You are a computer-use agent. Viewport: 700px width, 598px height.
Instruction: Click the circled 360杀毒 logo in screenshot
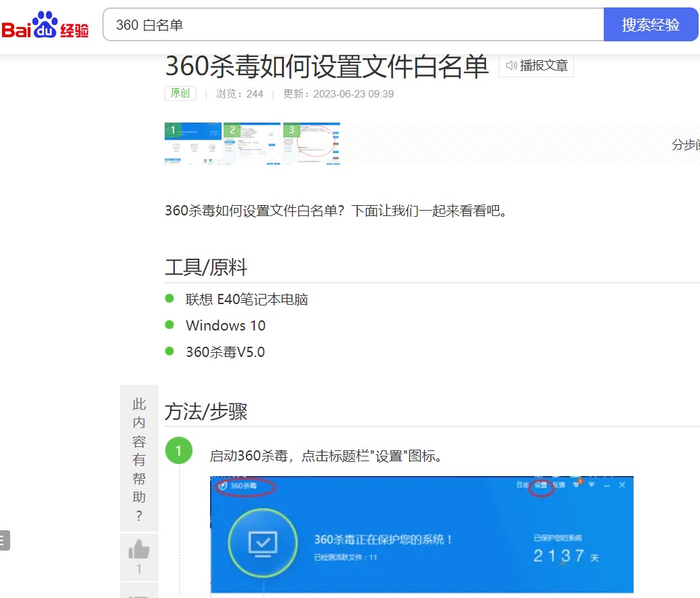click(x=245, y=486)
